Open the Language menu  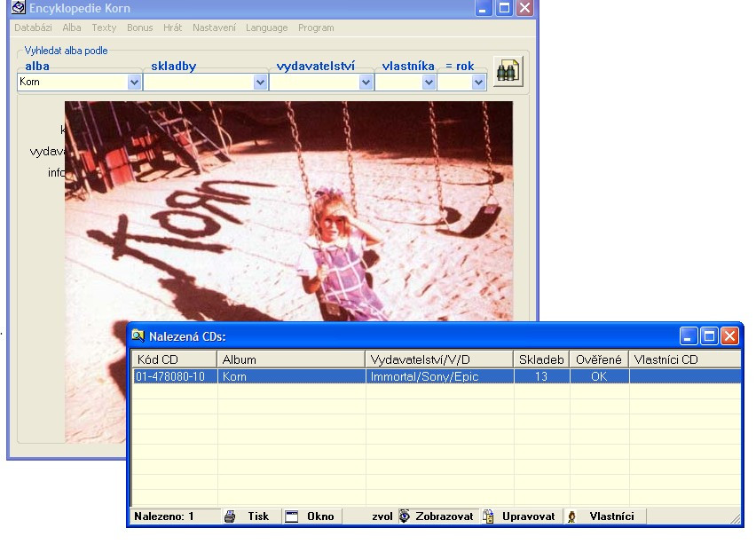(x=266, y=28)
